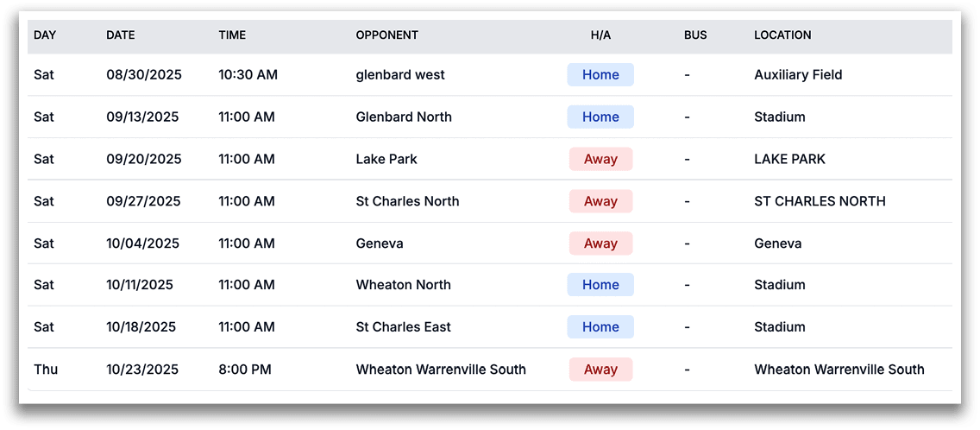The image size is (980, 430).
Task: Click the 8:00 PM time cell
Action: pyautogui.click(x=245, y=370)
